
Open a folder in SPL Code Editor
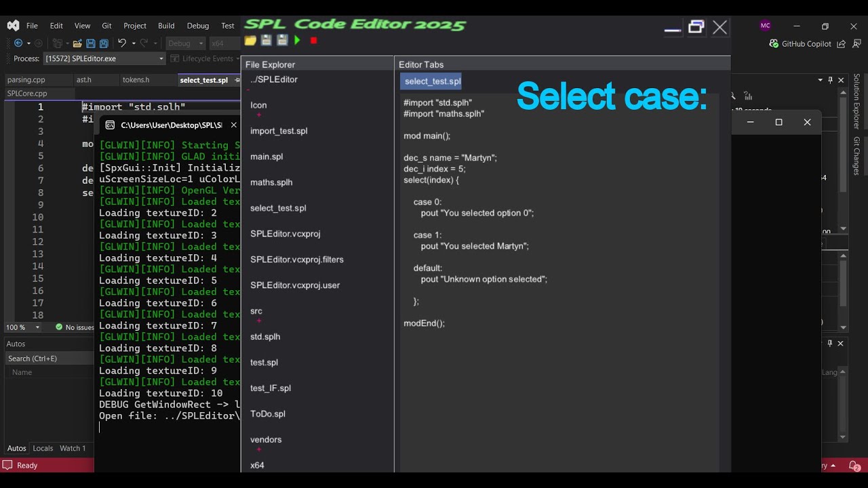tap(250, 41)
